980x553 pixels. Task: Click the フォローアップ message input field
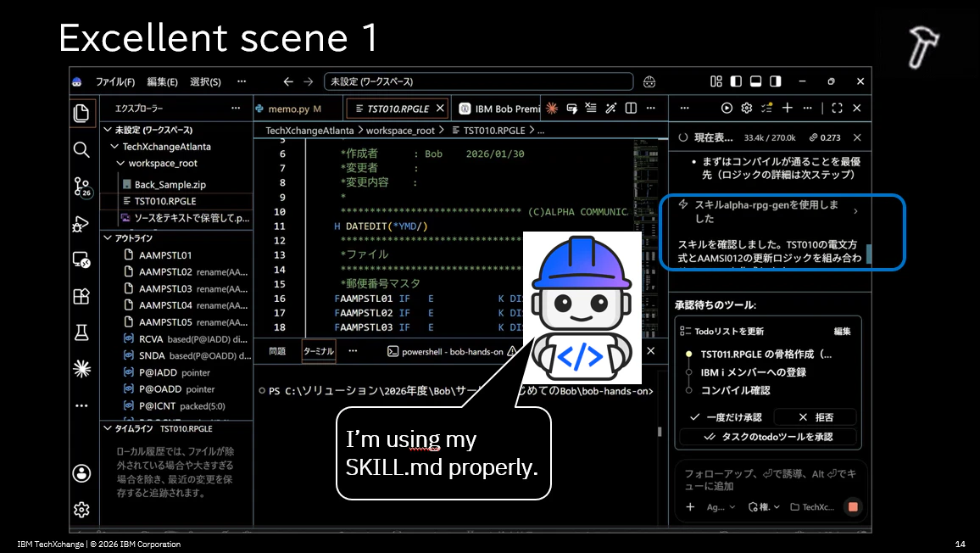point(770,480)
